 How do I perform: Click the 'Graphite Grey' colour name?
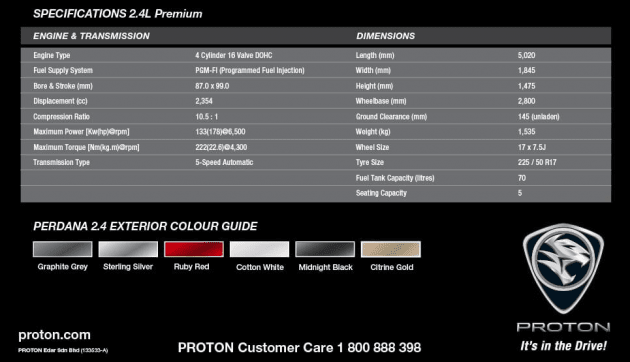click(63, 267)
